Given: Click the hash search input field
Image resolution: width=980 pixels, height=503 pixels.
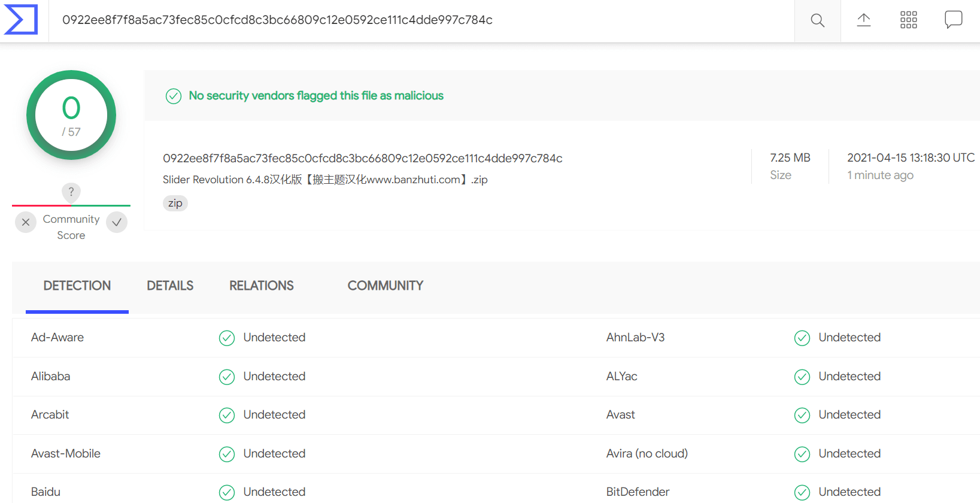Looking at the screenshot, I should (421, 20).
